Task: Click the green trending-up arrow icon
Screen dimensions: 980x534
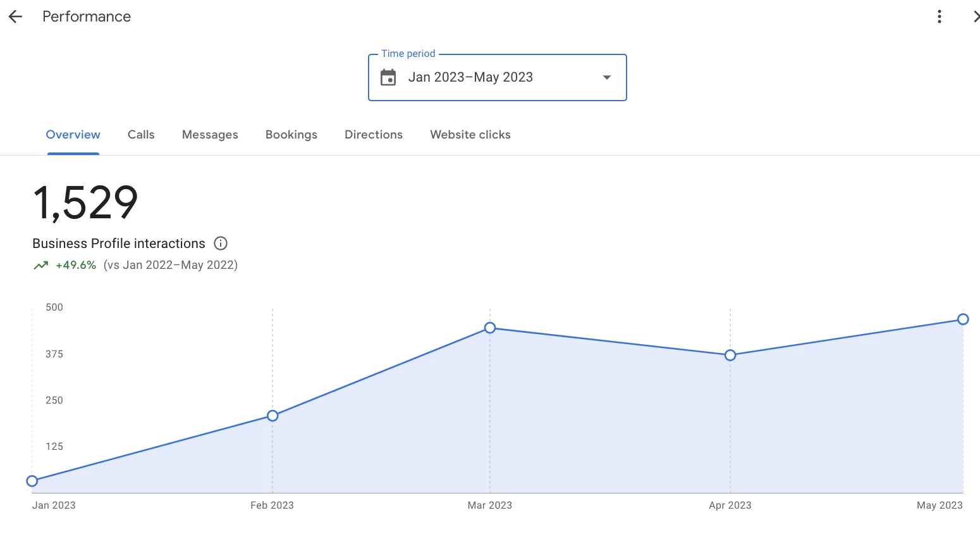Action: pos(41,266)
